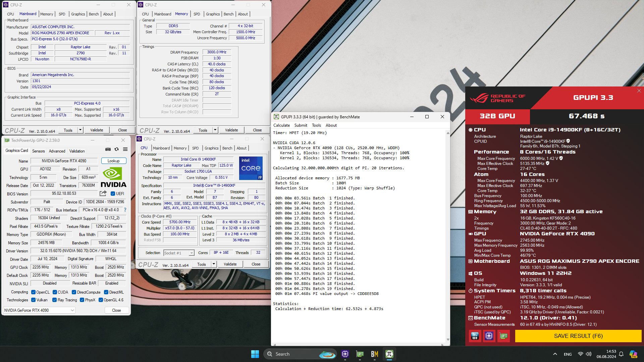Open HWiNFO icon in BenchMate panel

[475, 336]
